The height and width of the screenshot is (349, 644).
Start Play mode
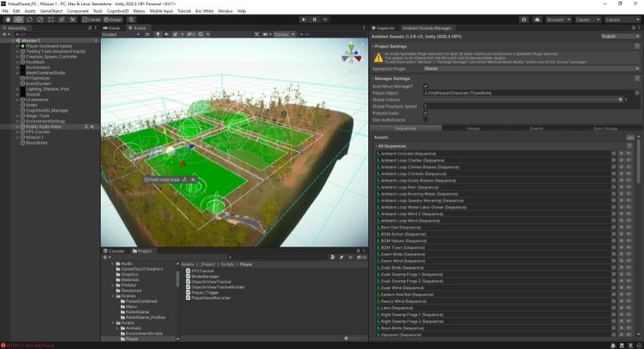(x=304, y=19)
